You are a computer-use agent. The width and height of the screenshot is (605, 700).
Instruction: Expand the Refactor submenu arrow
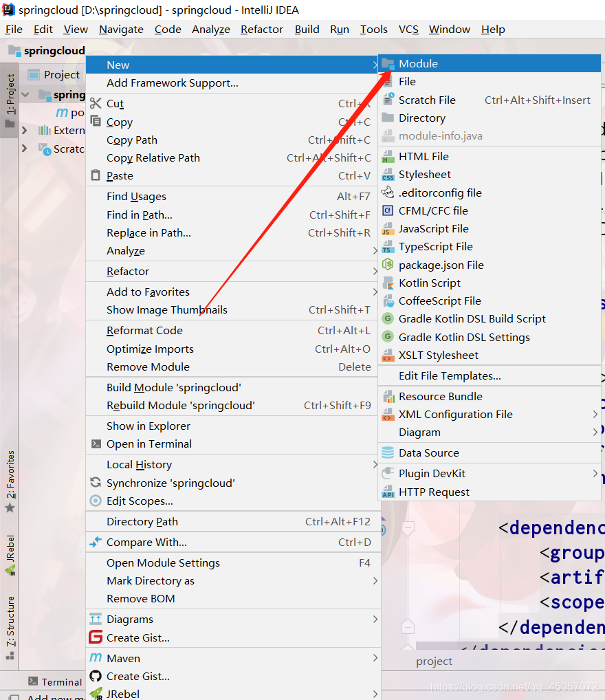(x=375, y=272)
